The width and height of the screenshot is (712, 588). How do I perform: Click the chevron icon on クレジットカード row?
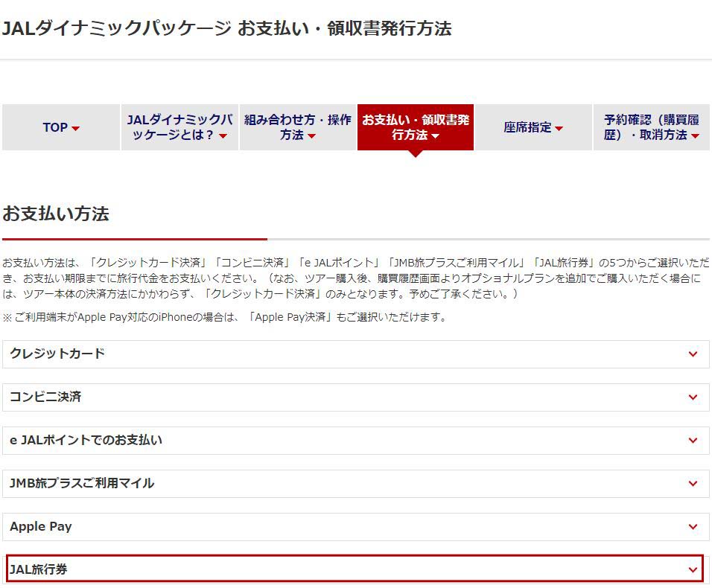[x=693, y=354]
